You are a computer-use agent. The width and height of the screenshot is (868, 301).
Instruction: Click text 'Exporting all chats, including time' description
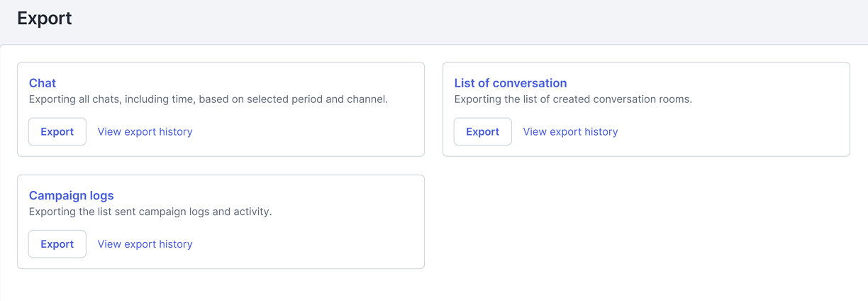[208, 99]
